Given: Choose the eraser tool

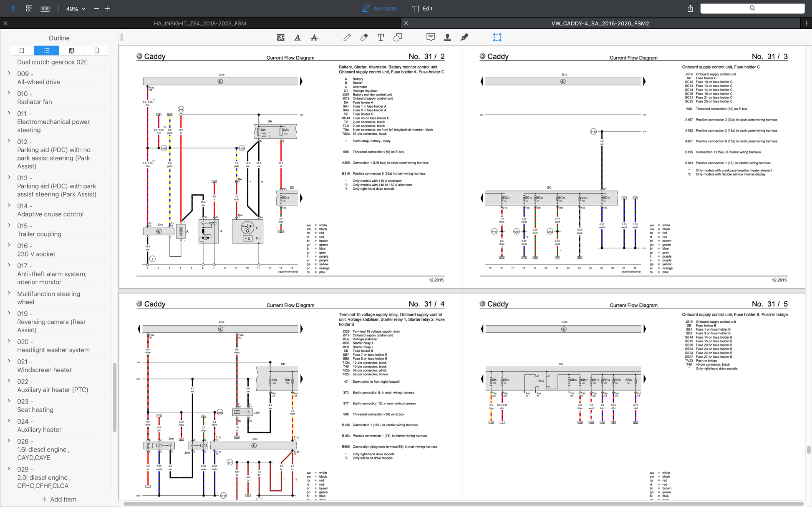Looking at the screenshot, I should 364,38.
